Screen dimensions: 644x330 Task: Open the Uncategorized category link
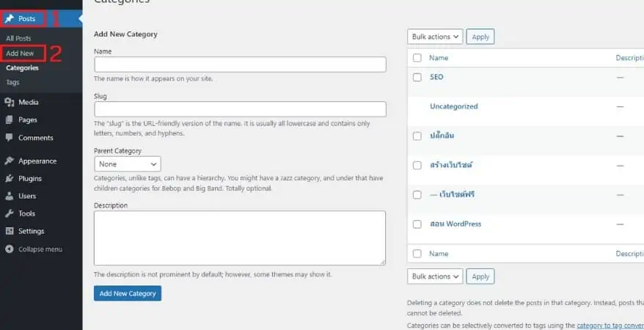tap(454, 106)
